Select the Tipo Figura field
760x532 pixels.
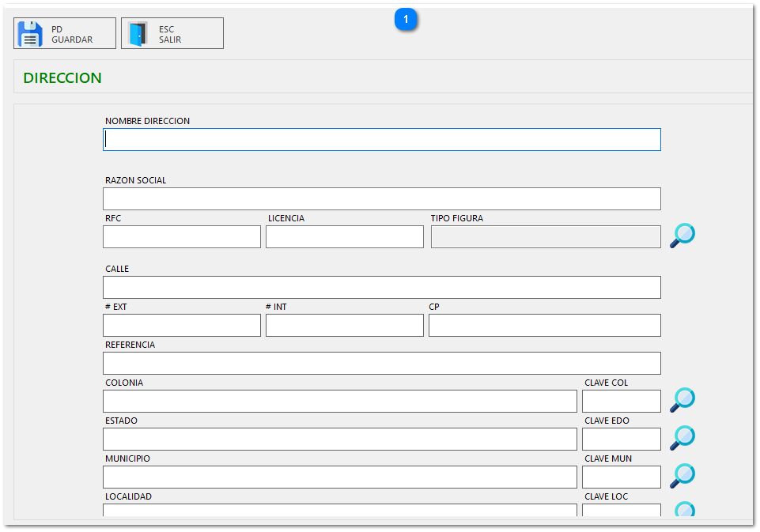[x=546, y=237]
